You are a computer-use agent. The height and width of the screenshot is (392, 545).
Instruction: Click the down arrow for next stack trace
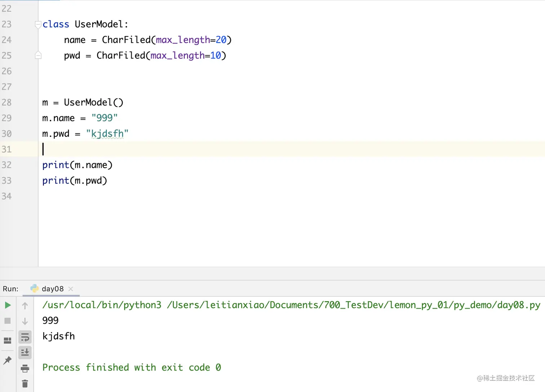(x=25, y=321)
